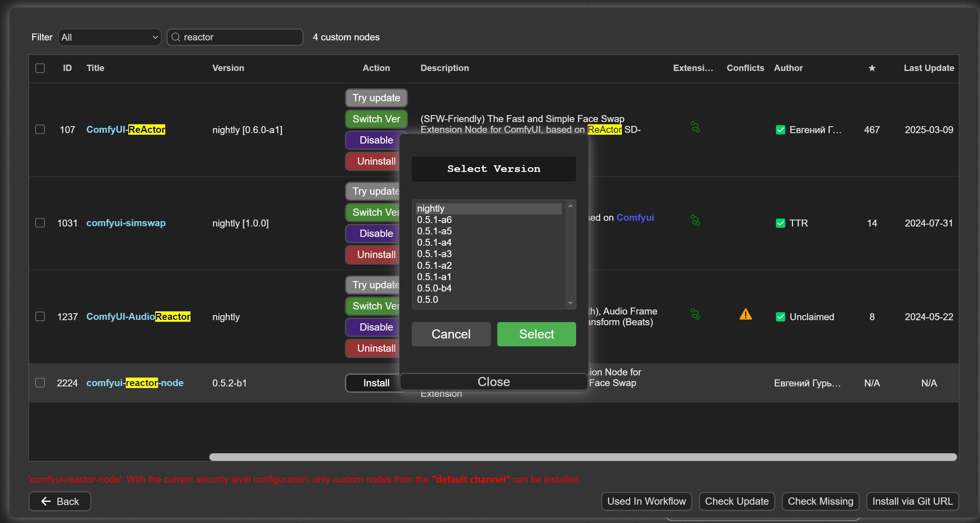Open the ComfyUI-AudioReactor title link

[138, 316]
